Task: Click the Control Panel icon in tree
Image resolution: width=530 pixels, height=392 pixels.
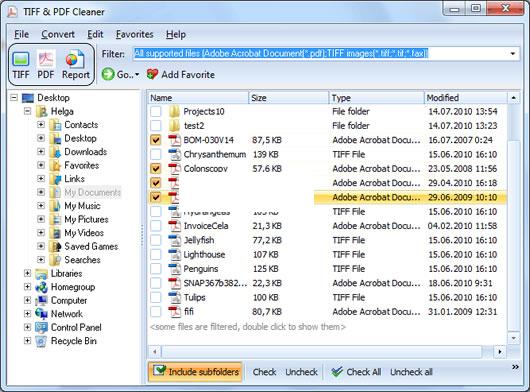Action: coord(41,327)
